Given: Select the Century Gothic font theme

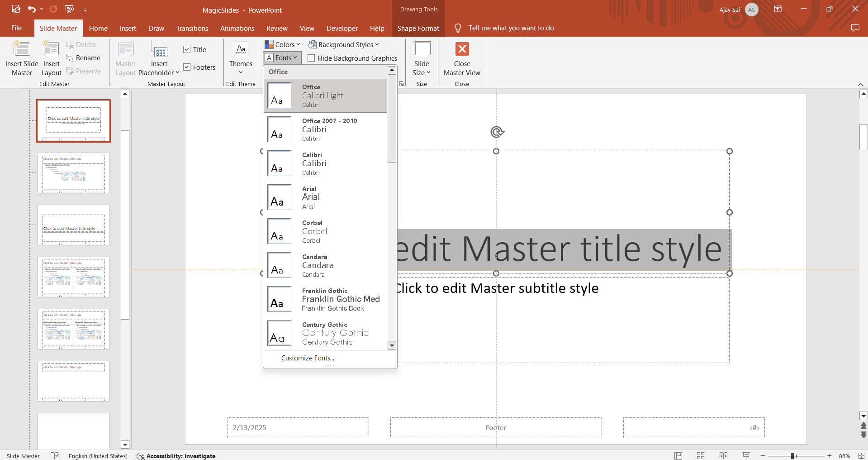Looking at the screenshot, I should (326, 333).
